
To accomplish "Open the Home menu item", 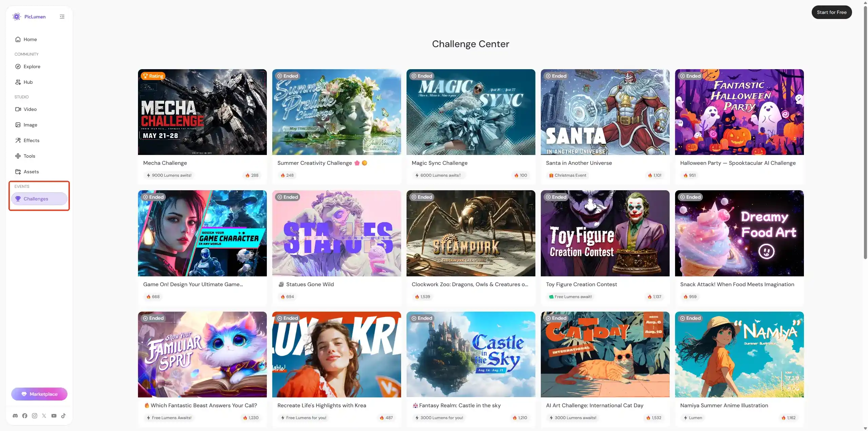I will (39, 39).
